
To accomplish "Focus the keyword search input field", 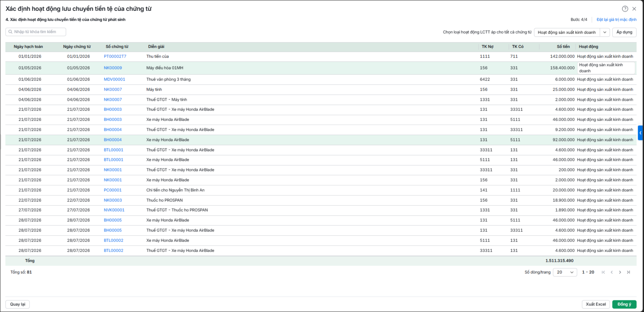I will tap(36, 32).
